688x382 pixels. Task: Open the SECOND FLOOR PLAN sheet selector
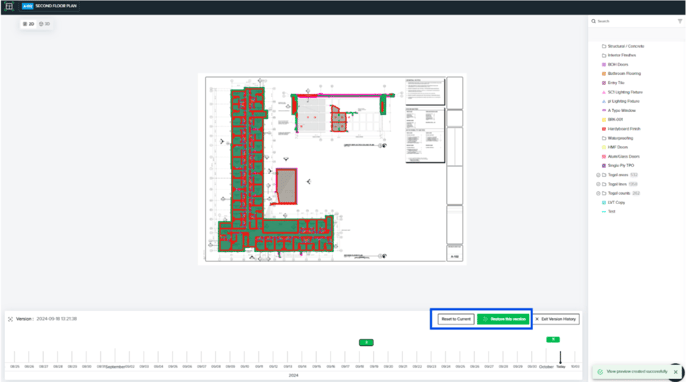(50, 6)
